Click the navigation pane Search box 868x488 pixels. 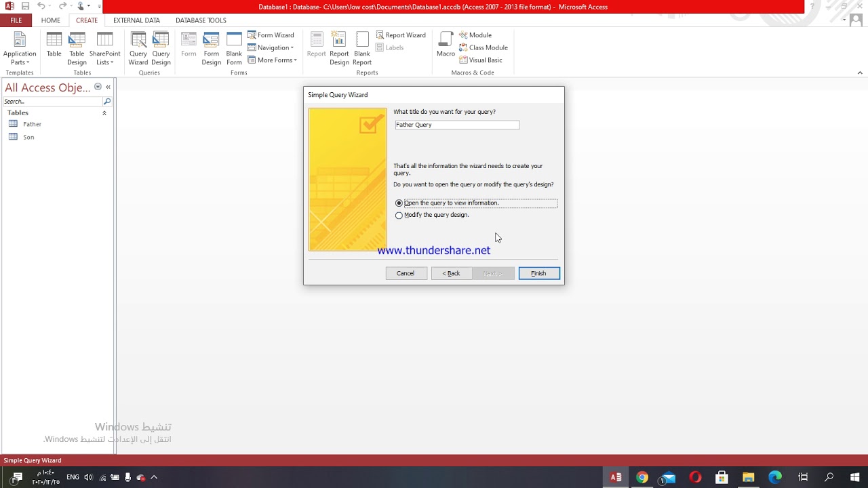[52, 102]
